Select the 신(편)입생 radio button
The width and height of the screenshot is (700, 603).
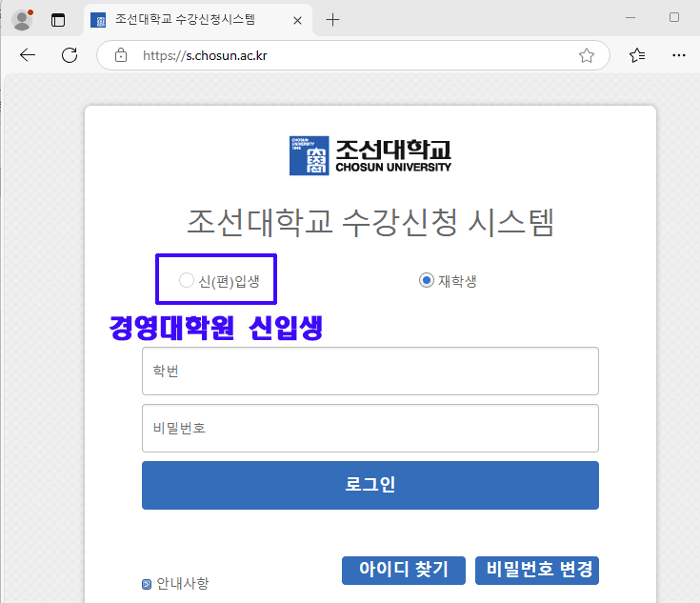(x=187, y=280)
